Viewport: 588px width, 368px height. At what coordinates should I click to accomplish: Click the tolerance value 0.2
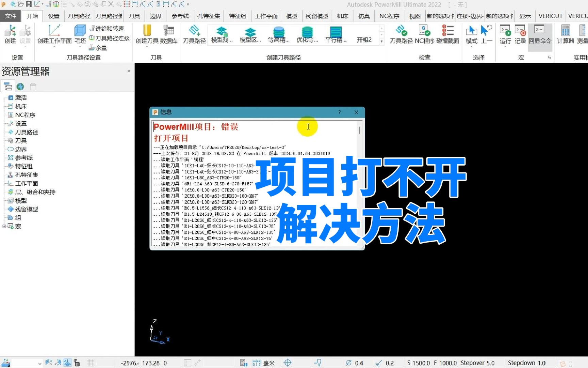(390, 363)
